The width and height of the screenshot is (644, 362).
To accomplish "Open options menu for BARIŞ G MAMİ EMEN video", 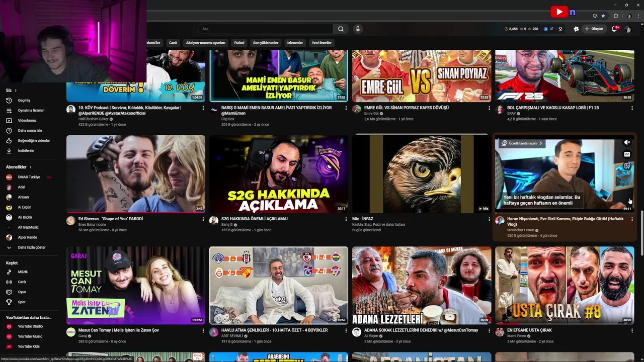I will [x=346, y=108].
